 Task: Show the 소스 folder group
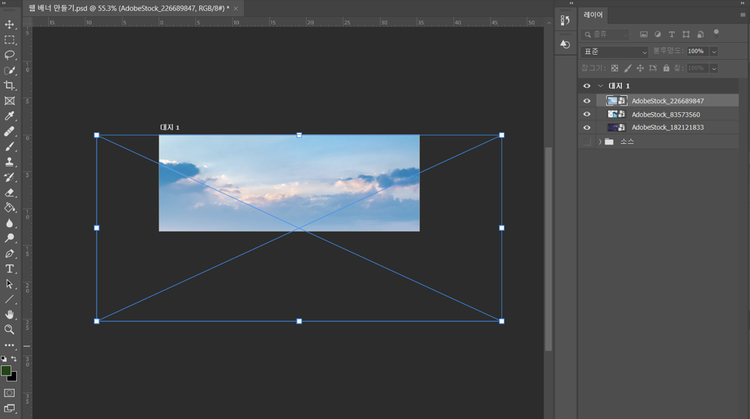click(587, 142)
